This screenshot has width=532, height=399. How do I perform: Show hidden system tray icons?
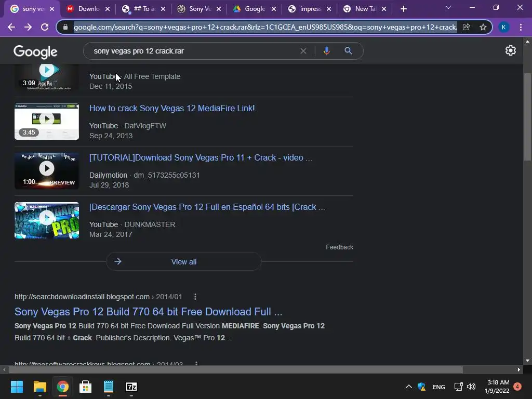[x=408, y=387]
